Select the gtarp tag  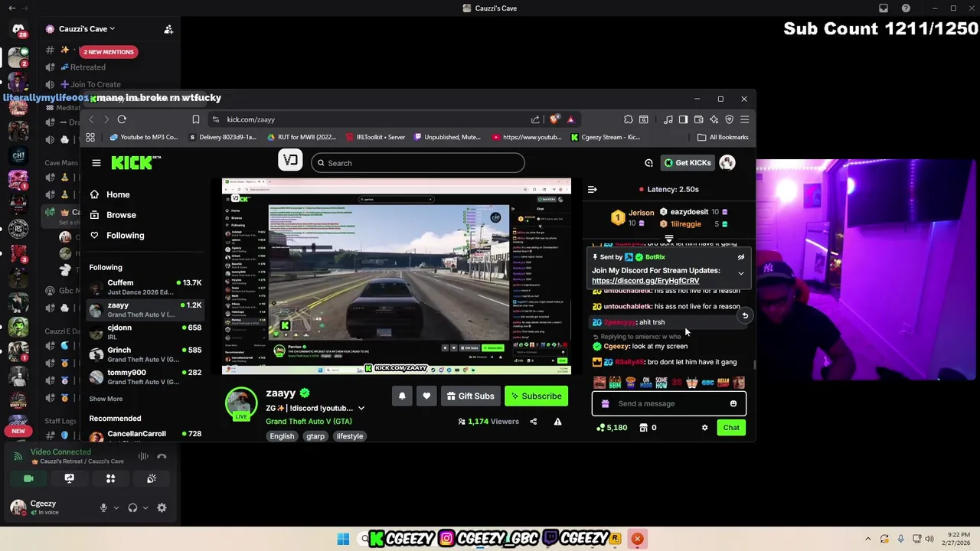coord(315,436)
